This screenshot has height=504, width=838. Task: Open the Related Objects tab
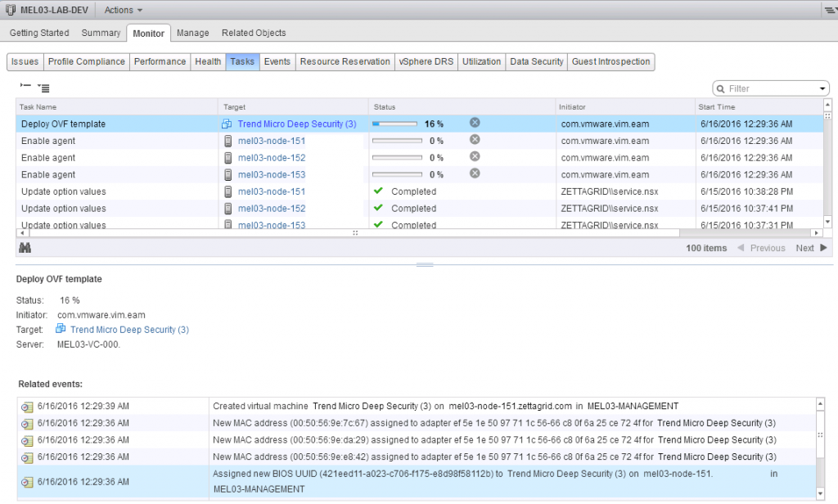(x=254, y=33)
